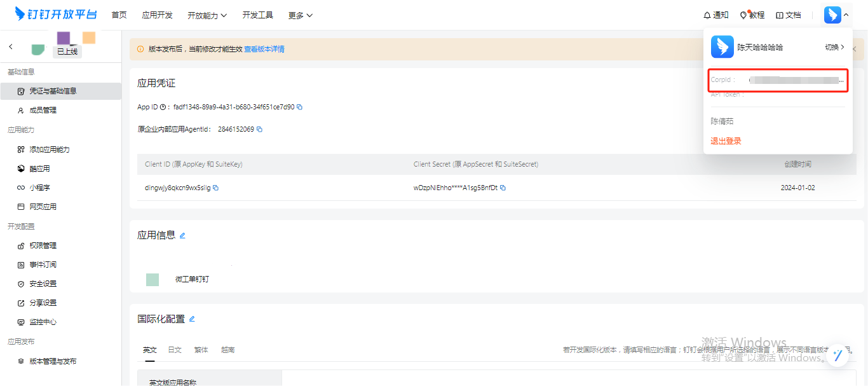Open 应用开发 in top navigation
This screenshot has height=386, width=868.
click(157, 15)
